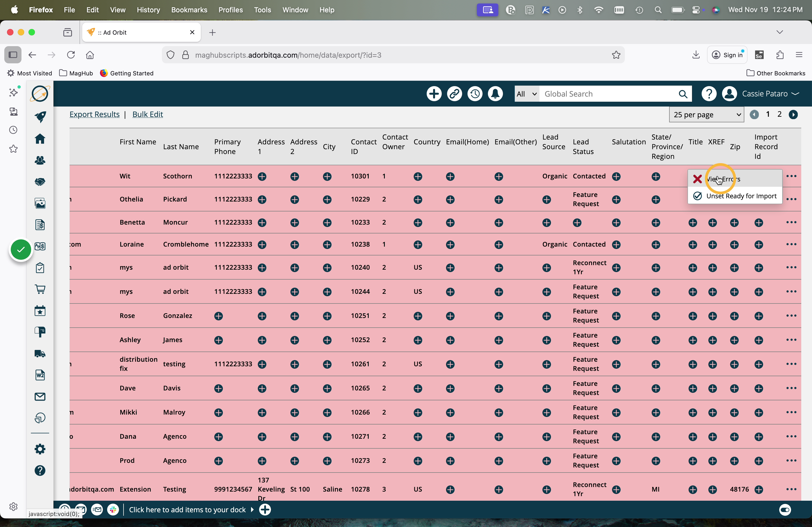Click the rocket icon in sidebar

40,117
